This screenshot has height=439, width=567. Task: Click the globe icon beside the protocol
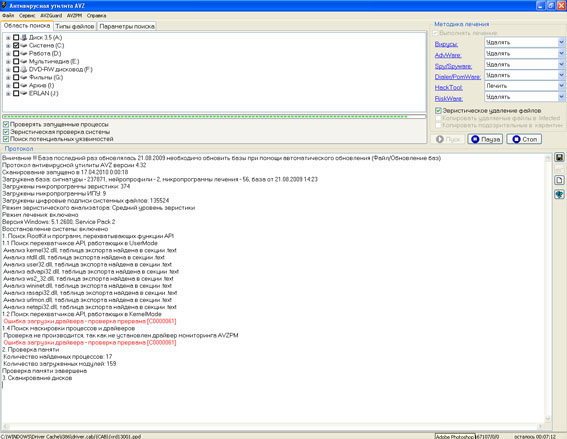tap(559, 195)
